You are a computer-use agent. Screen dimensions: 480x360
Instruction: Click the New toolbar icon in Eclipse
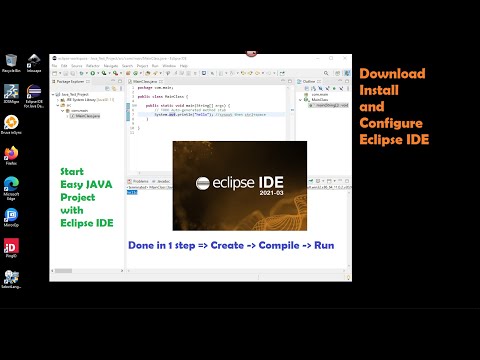click(55, 73)
